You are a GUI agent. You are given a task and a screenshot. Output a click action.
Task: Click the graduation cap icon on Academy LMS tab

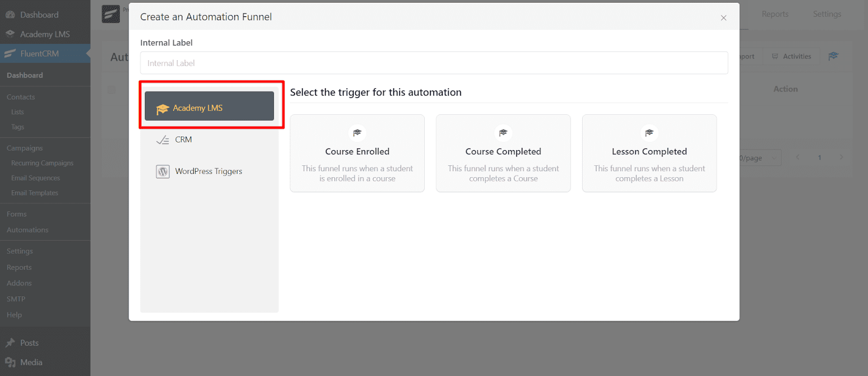tap(163, 109)
